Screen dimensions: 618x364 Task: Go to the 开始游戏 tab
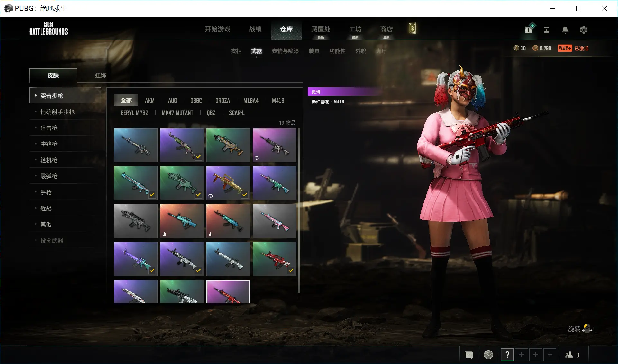tap(218, 29)
